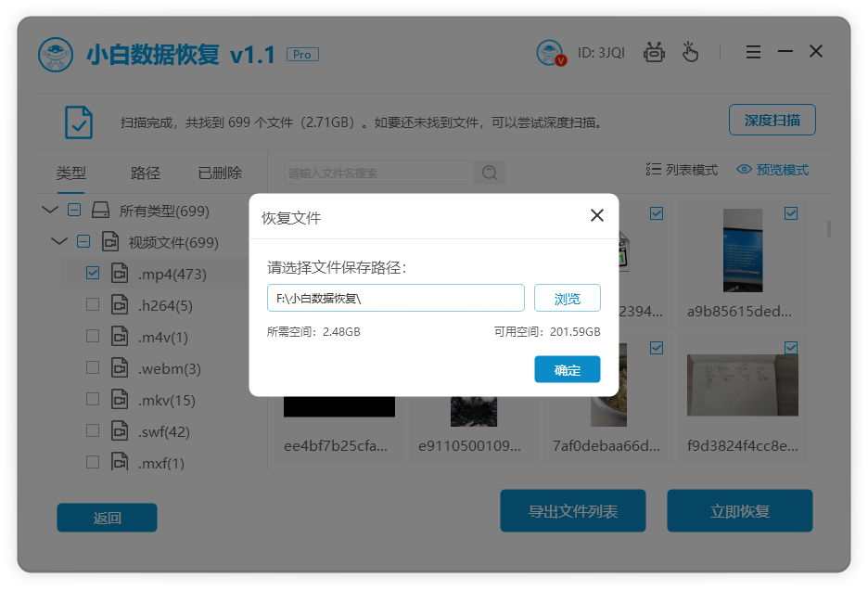Check the .mkv(15) checkbox
The height and width of the screenshot is (590, 868).
[93, 400]
